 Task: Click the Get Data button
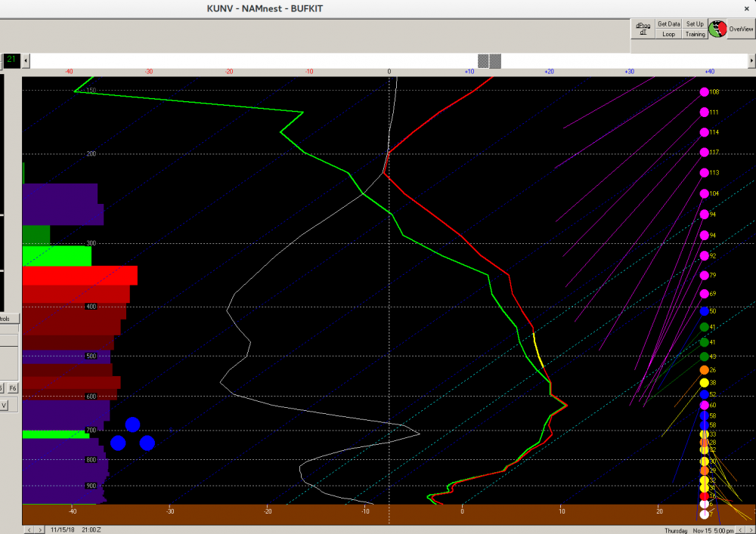pos(669,23)
